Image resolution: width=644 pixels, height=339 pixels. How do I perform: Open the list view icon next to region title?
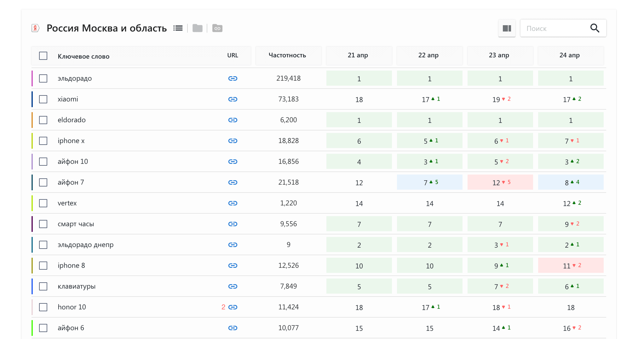tap(178, 28)
